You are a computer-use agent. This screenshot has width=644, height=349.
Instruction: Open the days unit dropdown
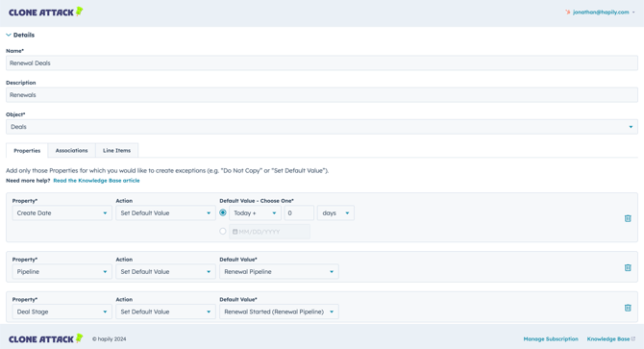(x=335, y=213)
